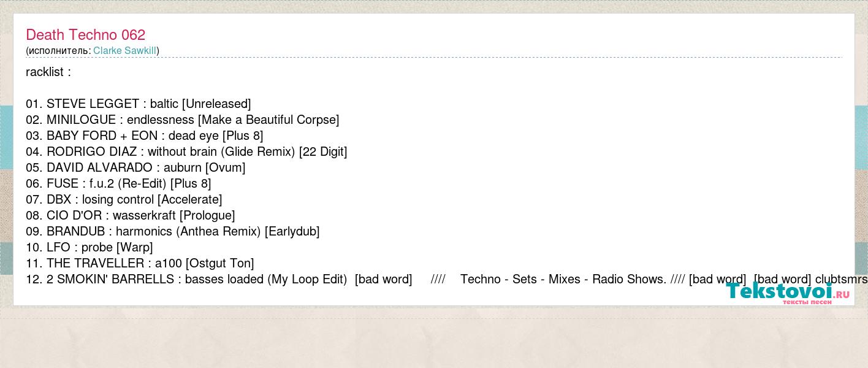Click the 'тексты песен' tagline under logo
This screenshot has height=368, width=868.
807,302
